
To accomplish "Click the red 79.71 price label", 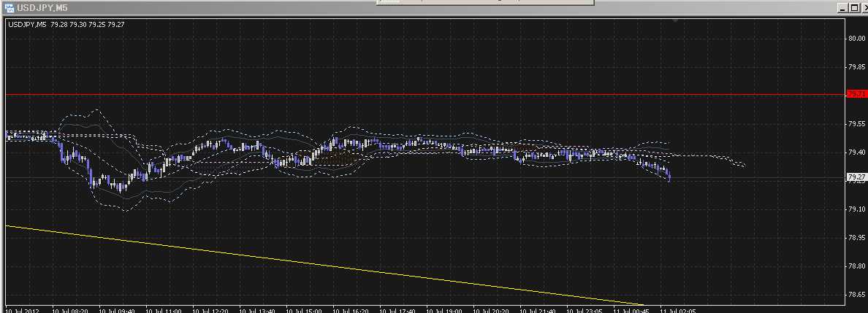I will 856,95.
